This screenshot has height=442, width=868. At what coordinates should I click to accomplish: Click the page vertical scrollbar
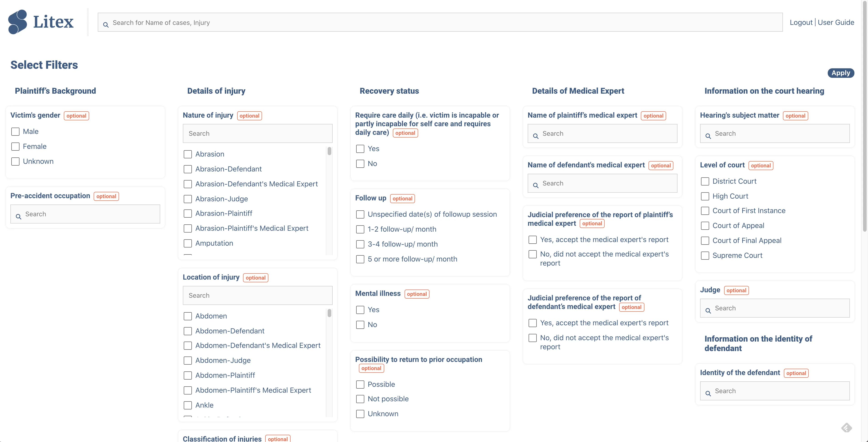(865, 116)
